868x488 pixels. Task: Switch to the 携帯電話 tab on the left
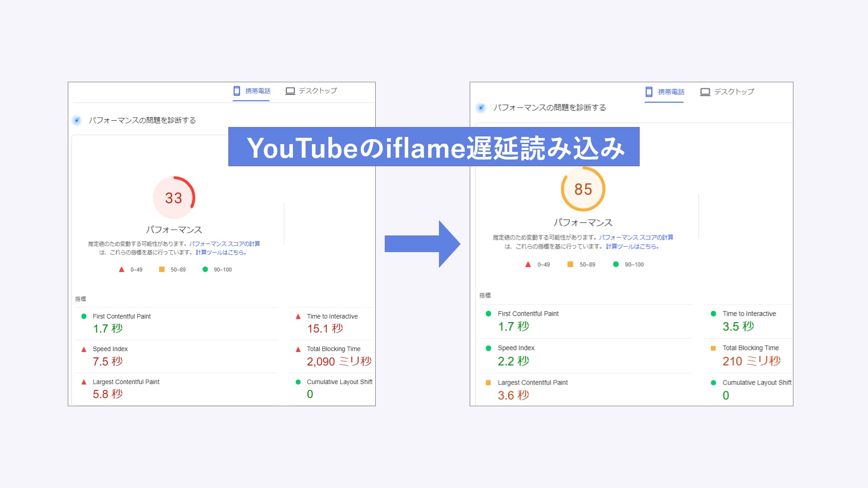tap(251, 90)
